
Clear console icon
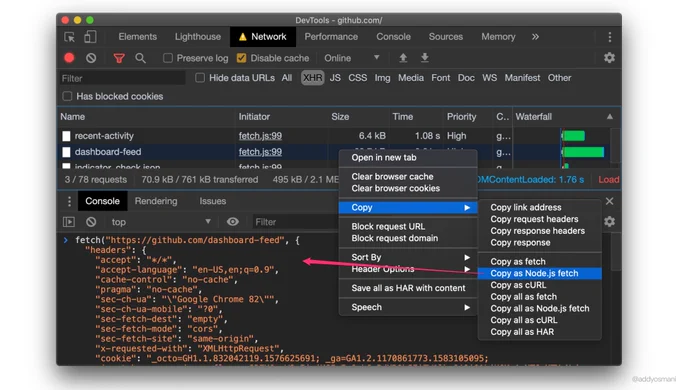click(x=91, y=222)
